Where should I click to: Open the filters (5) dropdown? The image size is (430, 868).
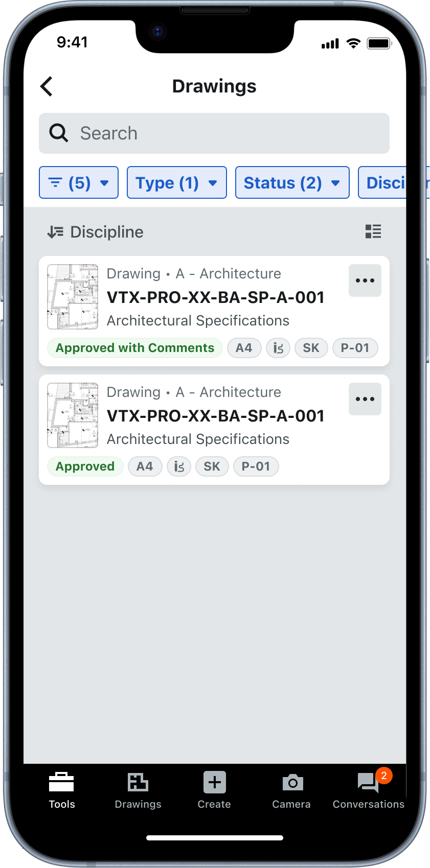click(79, 182)
